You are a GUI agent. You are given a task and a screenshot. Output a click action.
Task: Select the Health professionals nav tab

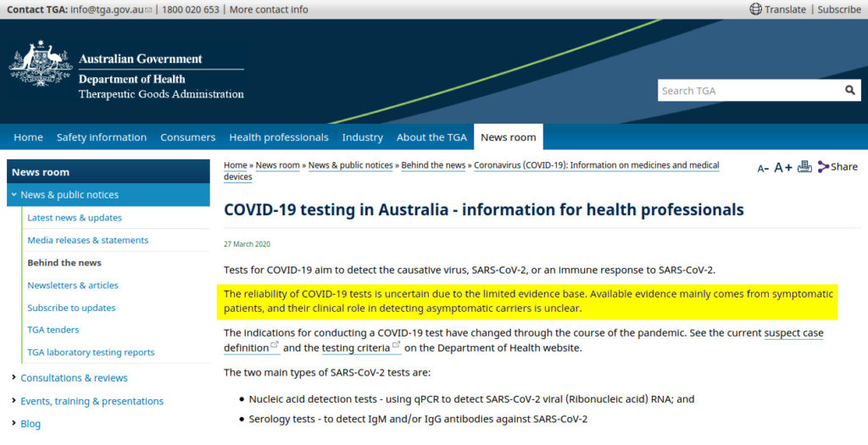coord(278,137)
